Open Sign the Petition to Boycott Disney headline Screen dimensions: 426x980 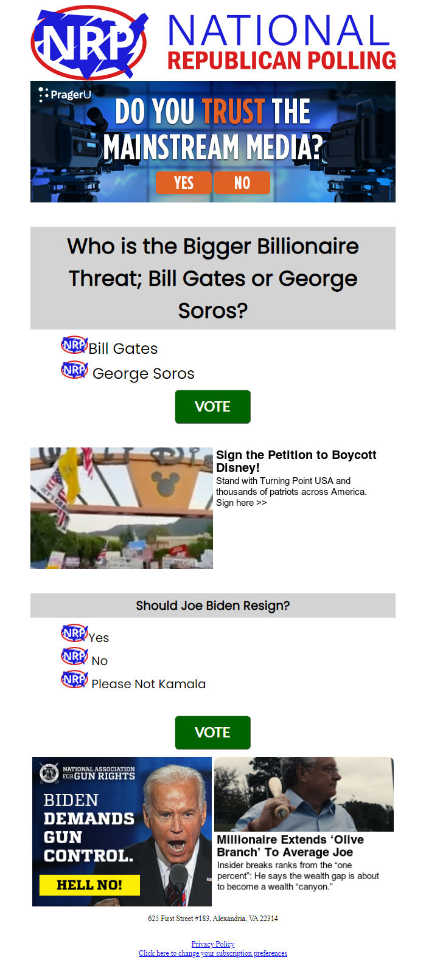pos(296,461)
